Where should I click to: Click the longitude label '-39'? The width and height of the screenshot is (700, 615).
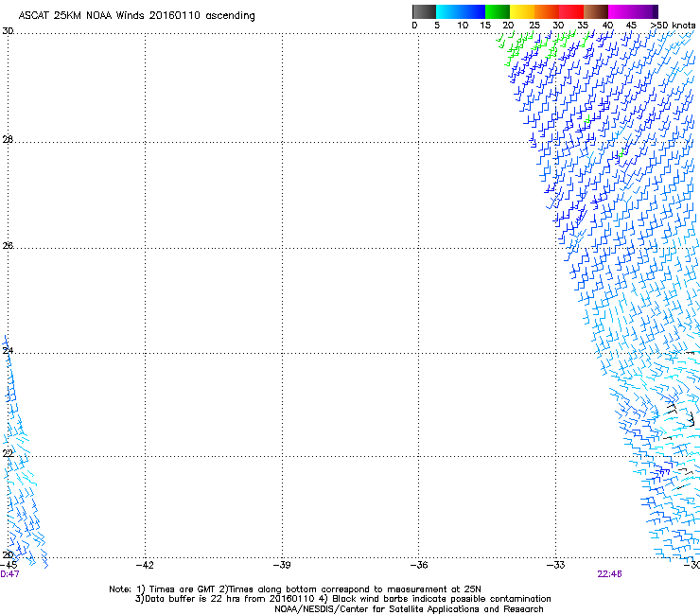coord(282,565)
